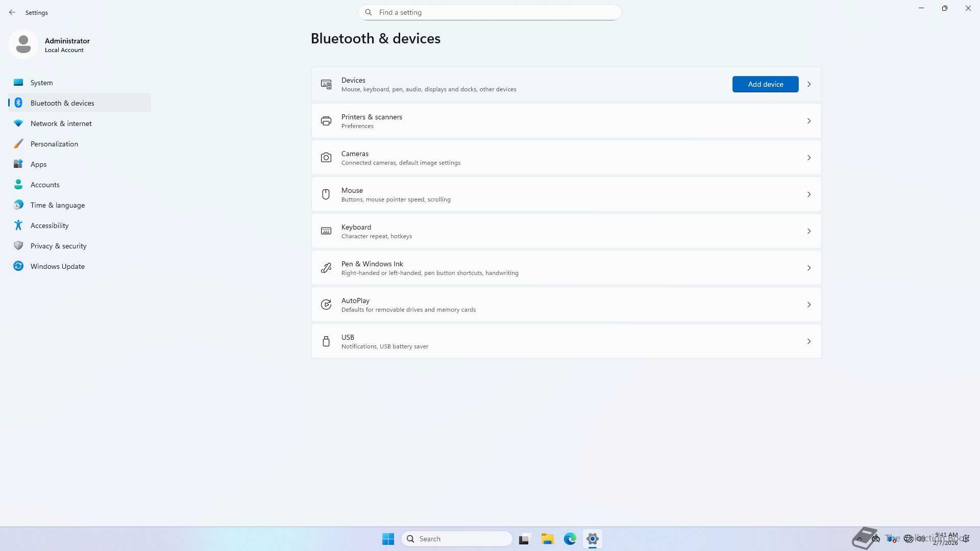
Task: Click the Pen & Windows Ink icon
Action: [x=326, y=268]
